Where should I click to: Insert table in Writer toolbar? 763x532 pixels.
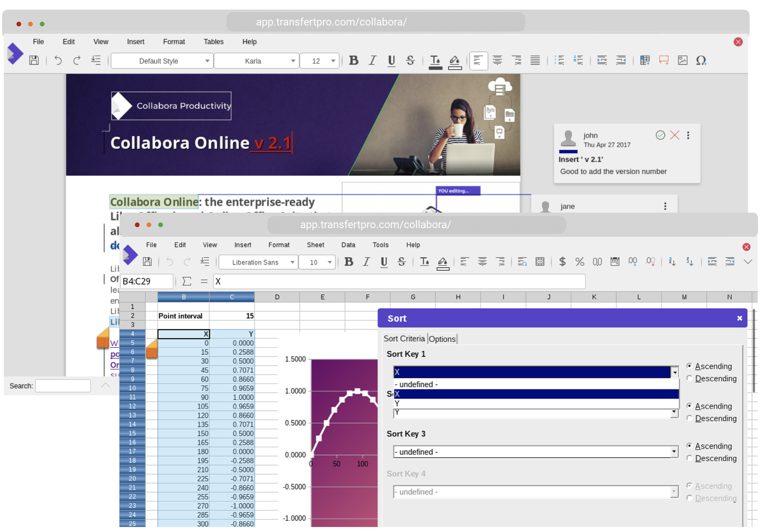[x=645, y=60]
